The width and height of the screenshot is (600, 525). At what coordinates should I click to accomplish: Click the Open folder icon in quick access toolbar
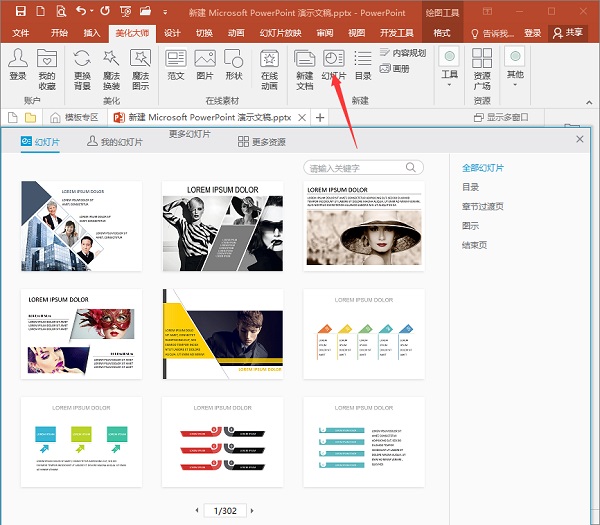[145, 11]
